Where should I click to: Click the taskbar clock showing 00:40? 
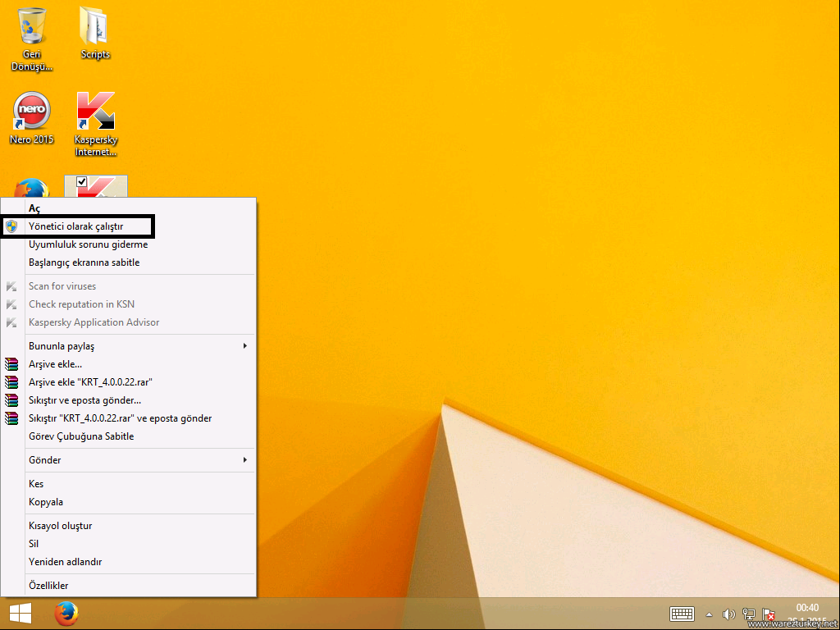(x=807, y=612)
